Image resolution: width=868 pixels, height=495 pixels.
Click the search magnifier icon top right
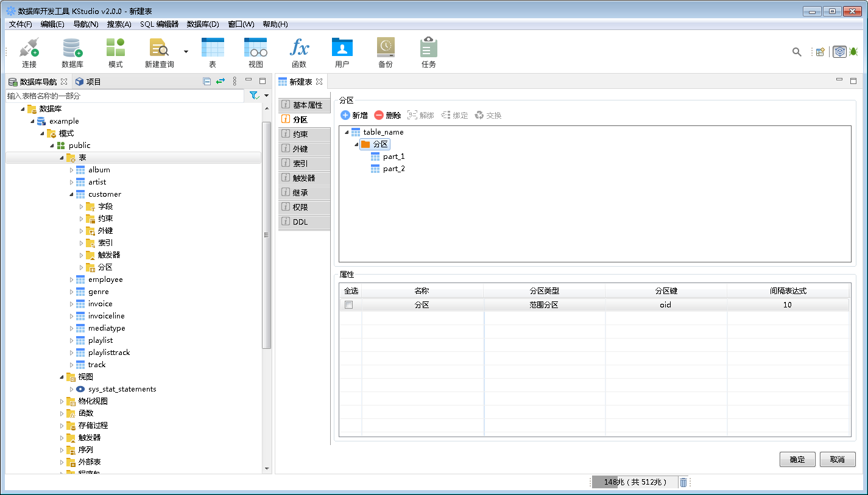797,52
